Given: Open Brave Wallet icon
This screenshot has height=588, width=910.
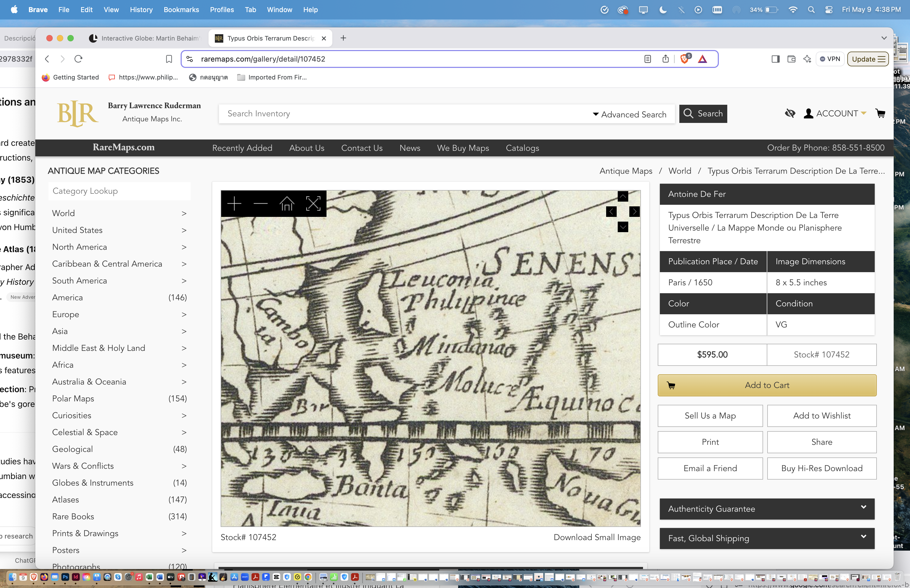Looking at the screenshot, I should (792, 59).
